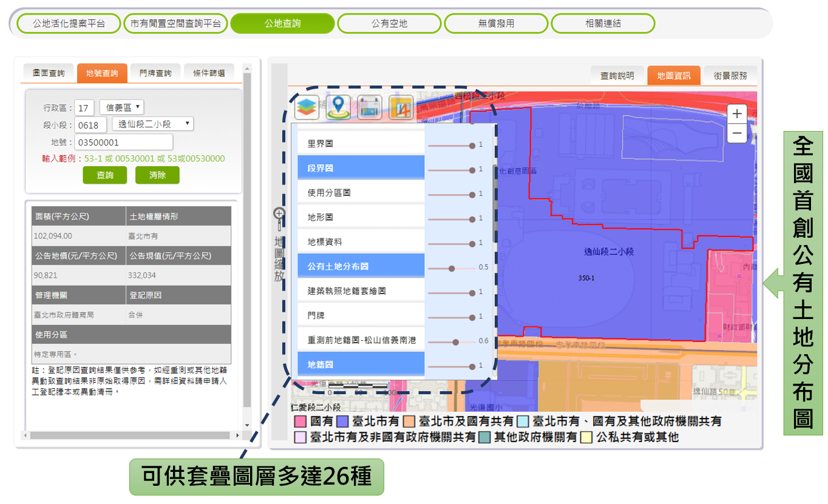The image size is (828, 504).
Task: Open the 街景服務 tab
Action: (x=731, y=76)
